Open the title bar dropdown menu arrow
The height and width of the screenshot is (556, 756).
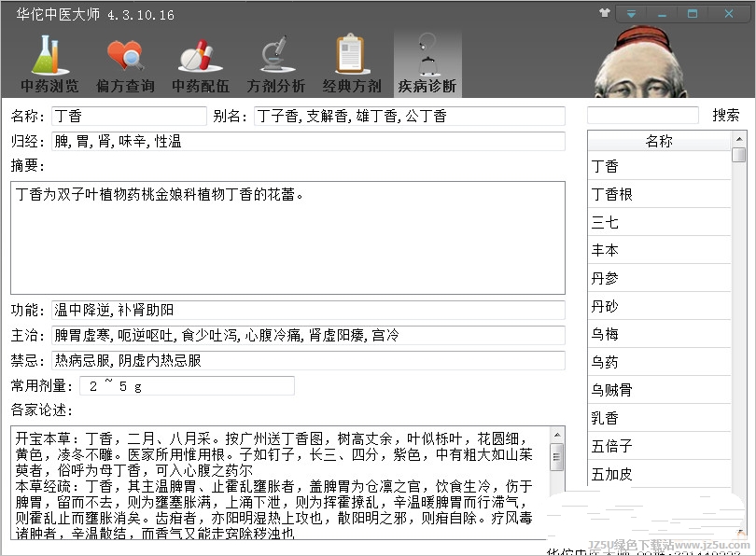tap(631, 13)
